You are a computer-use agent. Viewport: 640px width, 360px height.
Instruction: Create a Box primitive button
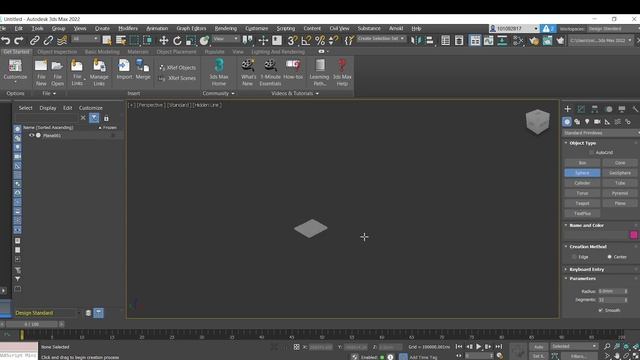point(582,162)
